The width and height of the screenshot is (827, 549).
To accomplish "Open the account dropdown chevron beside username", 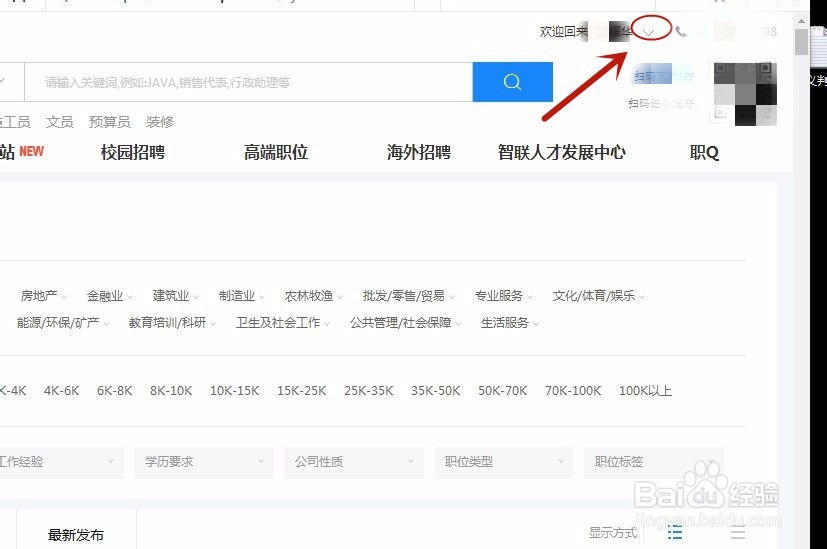I will pyautogui.click(x=649, y=32).
